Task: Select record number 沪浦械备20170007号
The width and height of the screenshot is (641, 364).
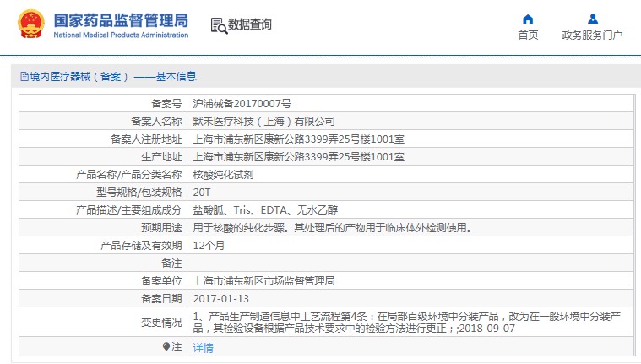Action: [242, 104]
